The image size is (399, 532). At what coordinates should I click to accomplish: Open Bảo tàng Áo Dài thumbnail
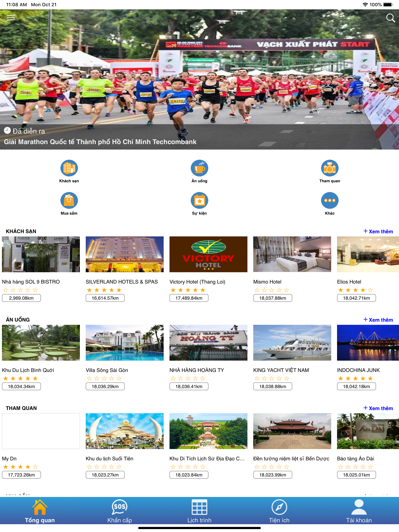coord(368,431)
